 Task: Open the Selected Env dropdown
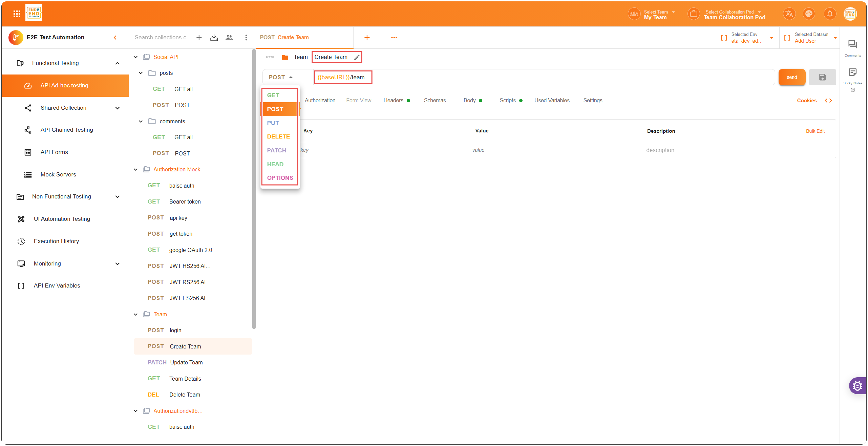(x=771, y=38)
